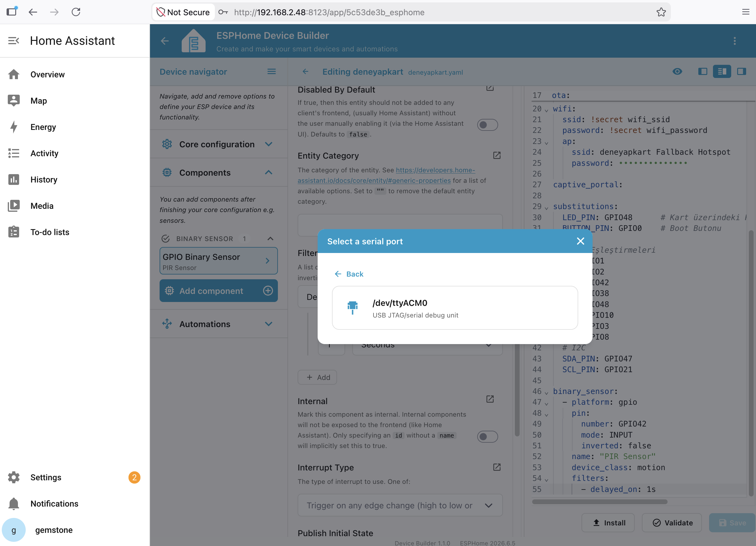This screenshot has height=546, width=756.
Task: Open the Overview dashboard
Action: (x=75, y=74)
